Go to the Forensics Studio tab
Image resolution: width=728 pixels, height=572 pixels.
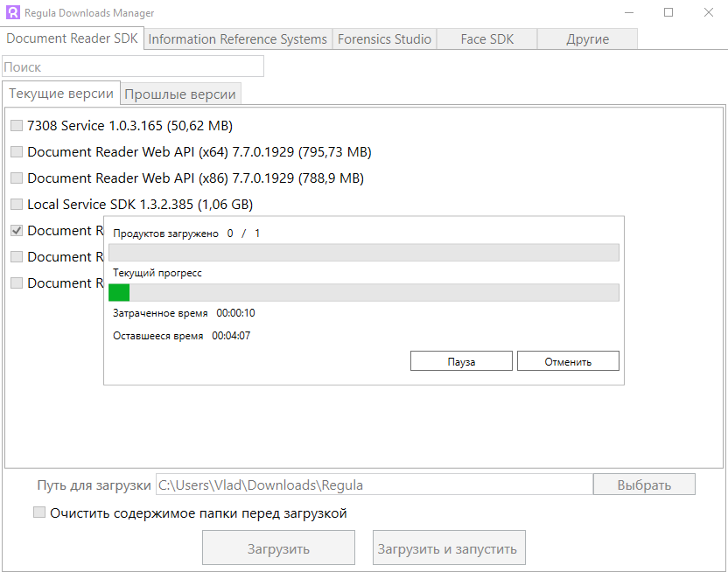pyautogui.click(x=384, y=39)
